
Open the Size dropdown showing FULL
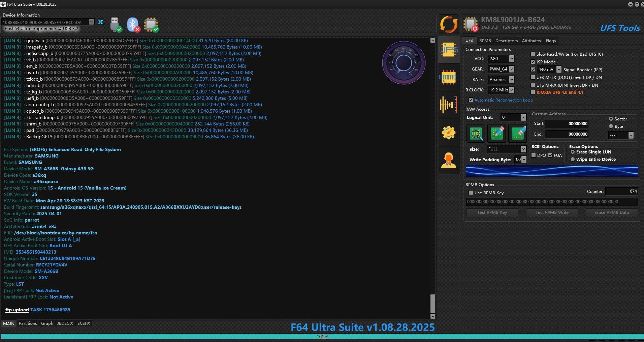pyautogui.click(x=523, y=149)
